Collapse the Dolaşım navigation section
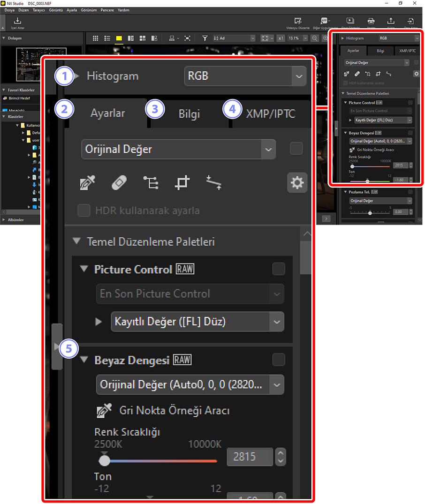This screenshot has width=425, height=504. coord(4,38)
